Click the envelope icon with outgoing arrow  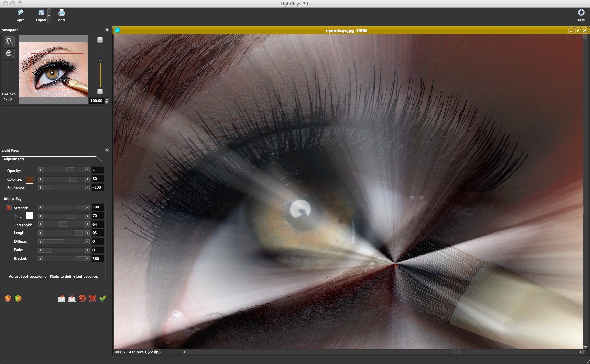tap(62, 298)
